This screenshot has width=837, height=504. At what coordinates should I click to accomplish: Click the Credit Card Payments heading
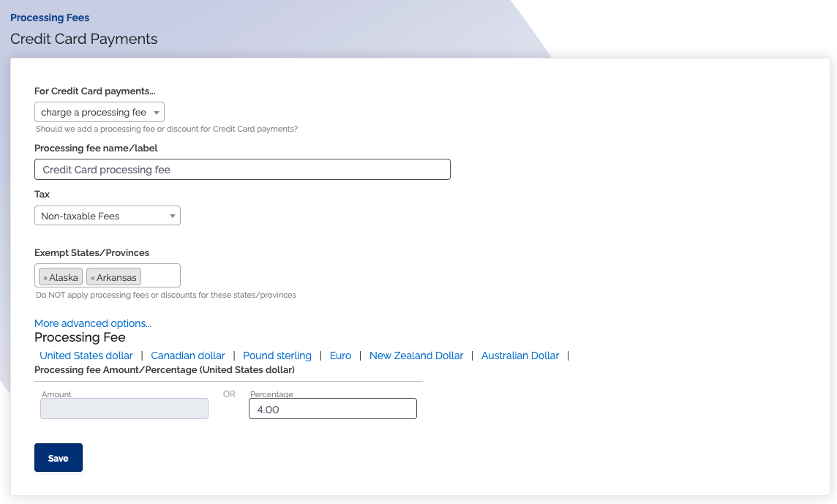pos(84,40)
